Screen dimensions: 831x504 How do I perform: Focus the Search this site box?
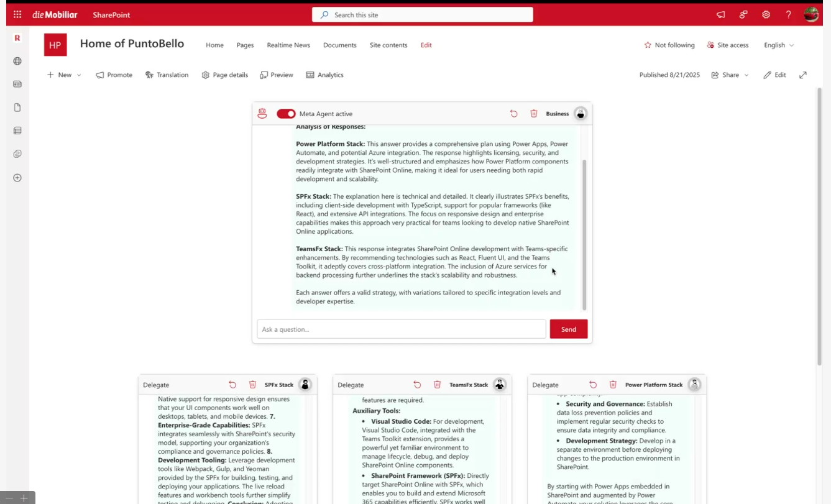[x=423, y=15]
